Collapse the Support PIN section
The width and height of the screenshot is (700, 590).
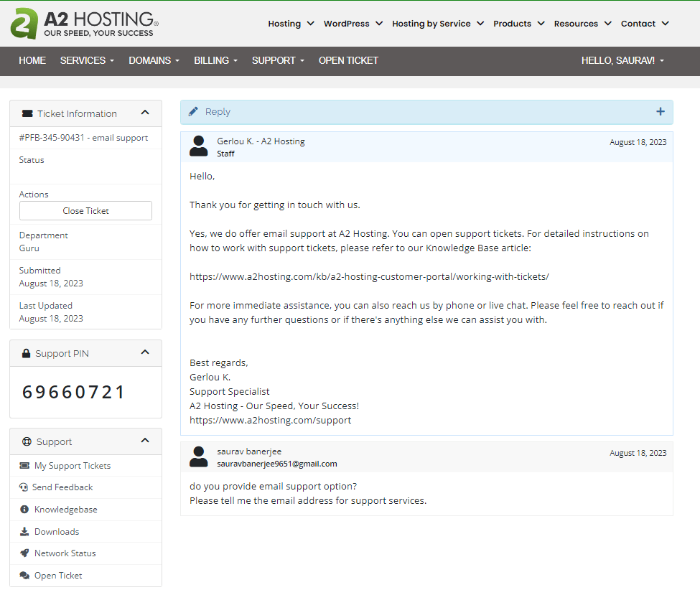pos(145,353)
